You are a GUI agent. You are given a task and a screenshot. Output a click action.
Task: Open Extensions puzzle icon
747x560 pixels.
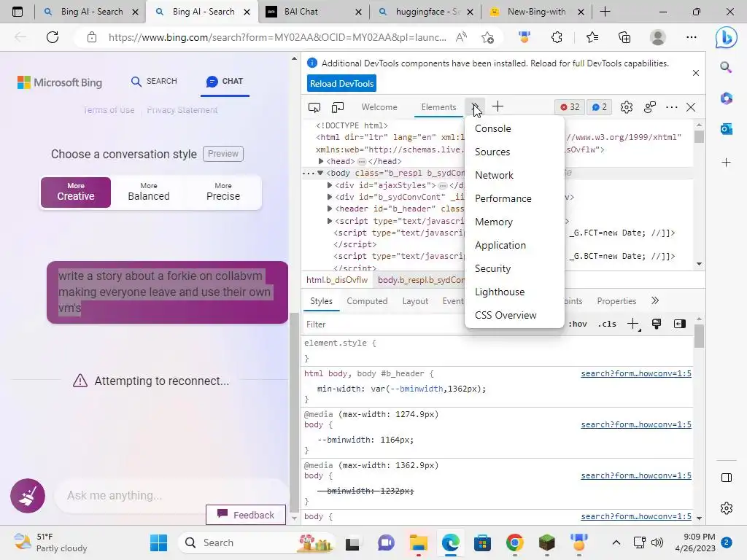pos(557,37)
